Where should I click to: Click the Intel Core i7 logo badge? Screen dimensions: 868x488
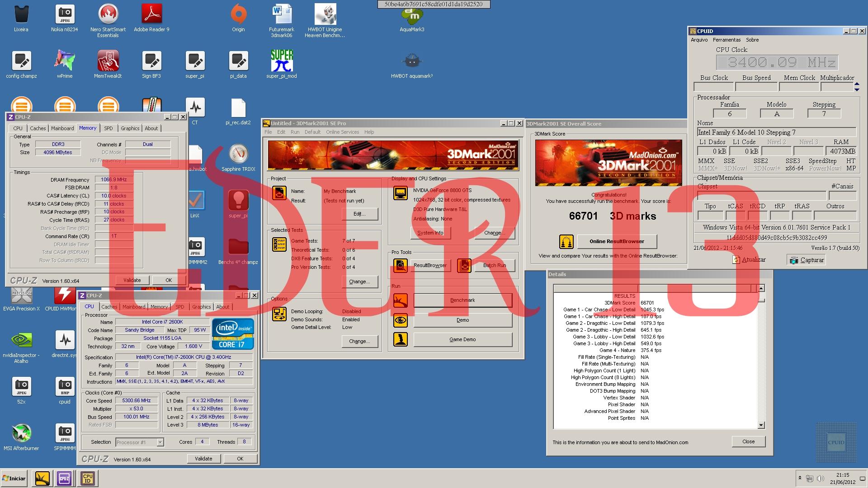pos(233,334)
